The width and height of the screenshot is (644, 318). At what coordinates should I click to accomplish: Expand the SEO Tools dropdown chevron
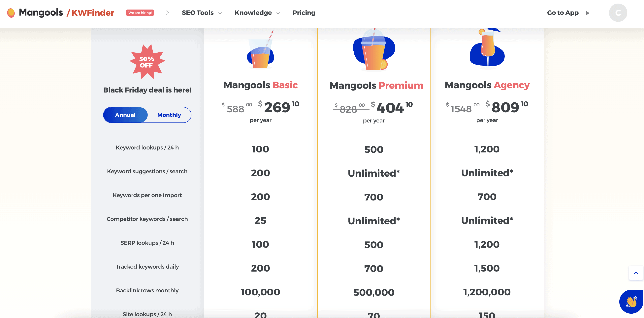(220, 13)
